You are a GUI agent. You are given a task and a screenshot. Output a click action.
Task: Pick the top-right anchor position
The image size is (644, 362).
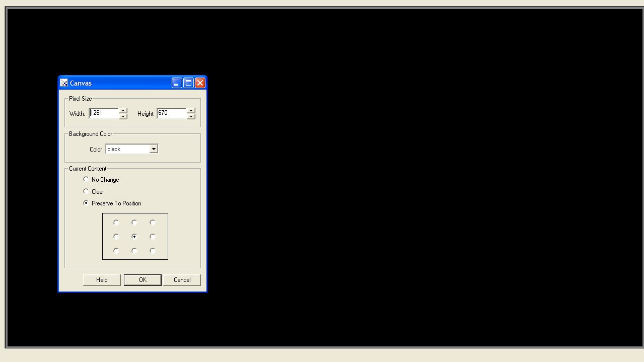click(153, 222)
